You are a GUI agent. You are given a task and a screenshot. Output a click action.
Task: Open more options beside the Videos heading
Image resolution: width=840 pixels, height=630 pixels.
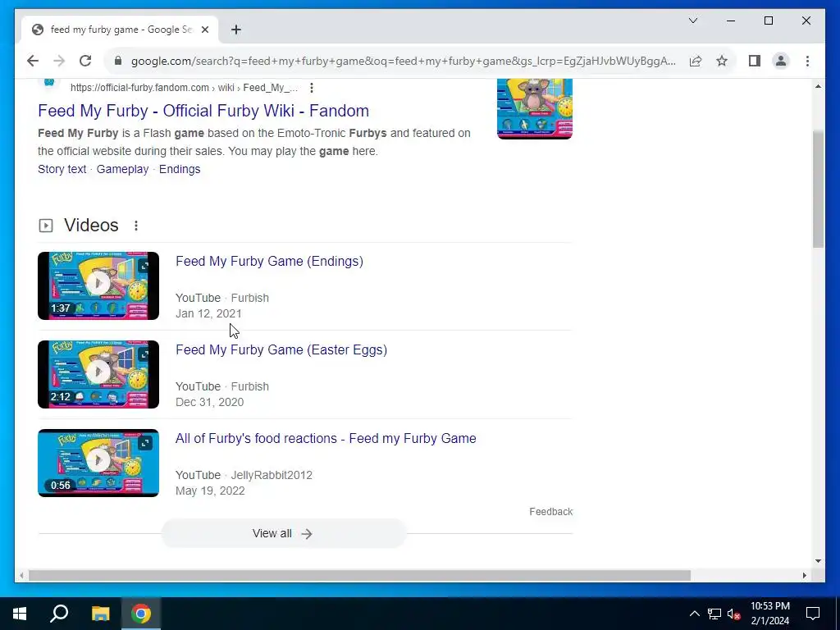point(136,226)
